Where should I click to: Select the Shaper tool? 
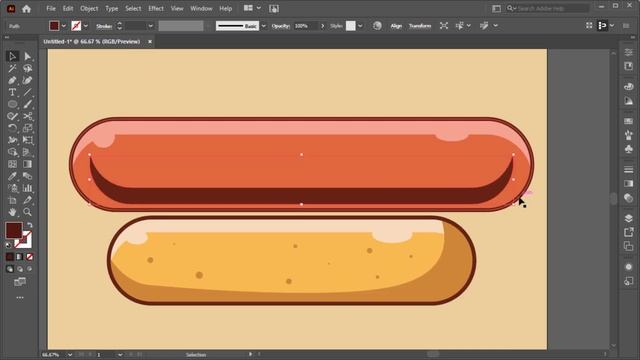12,116
